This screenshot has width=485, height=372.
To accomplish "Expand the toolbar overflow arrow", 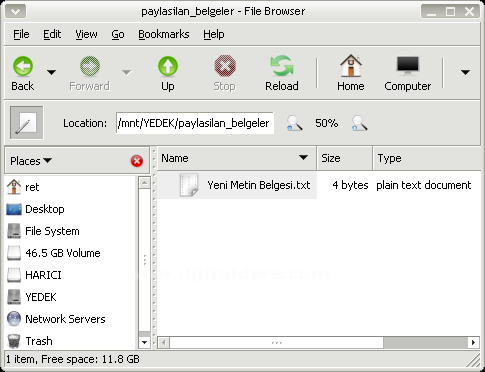I will [x=465, y=72].
